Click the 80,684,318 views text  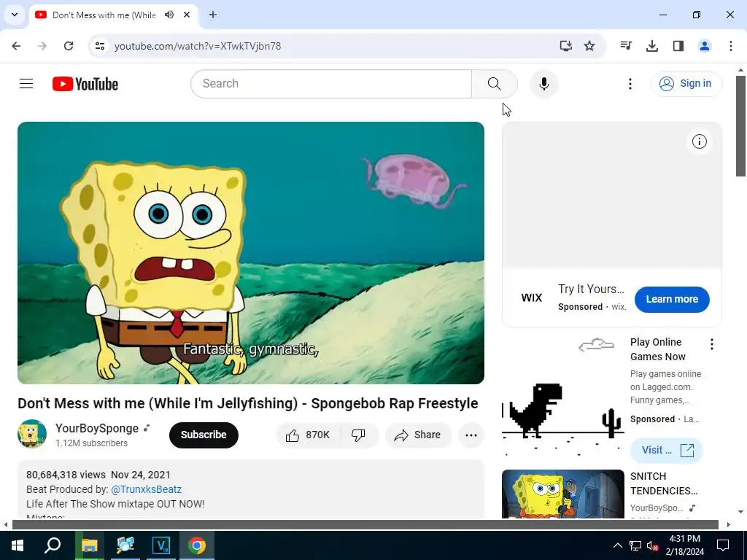tap(66, 475)
